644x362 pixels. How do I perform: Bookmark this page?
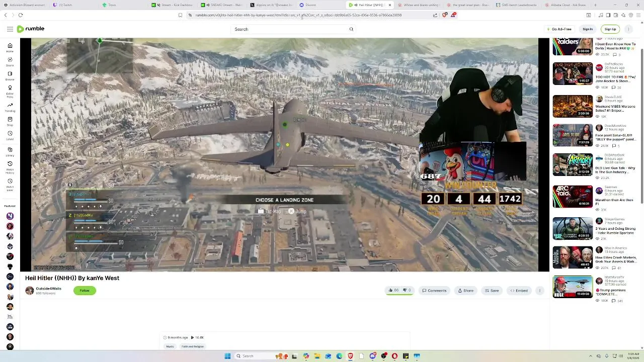tap(180, 15)
